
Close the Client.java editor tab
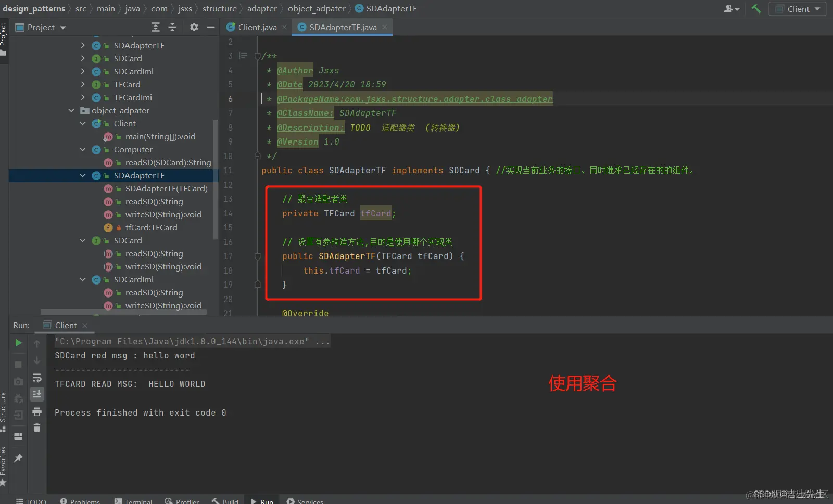(284, 27)
